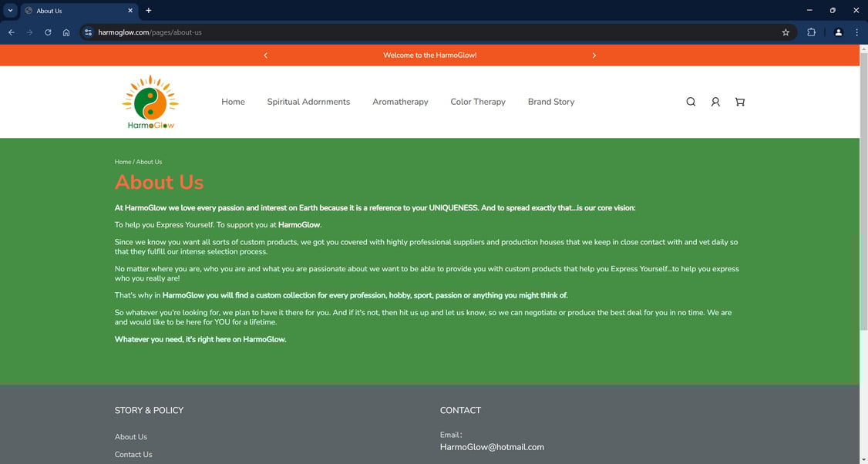Open the Aromatherapy menu item
Viewport: 868px width, 464px height.
point(400,102)
